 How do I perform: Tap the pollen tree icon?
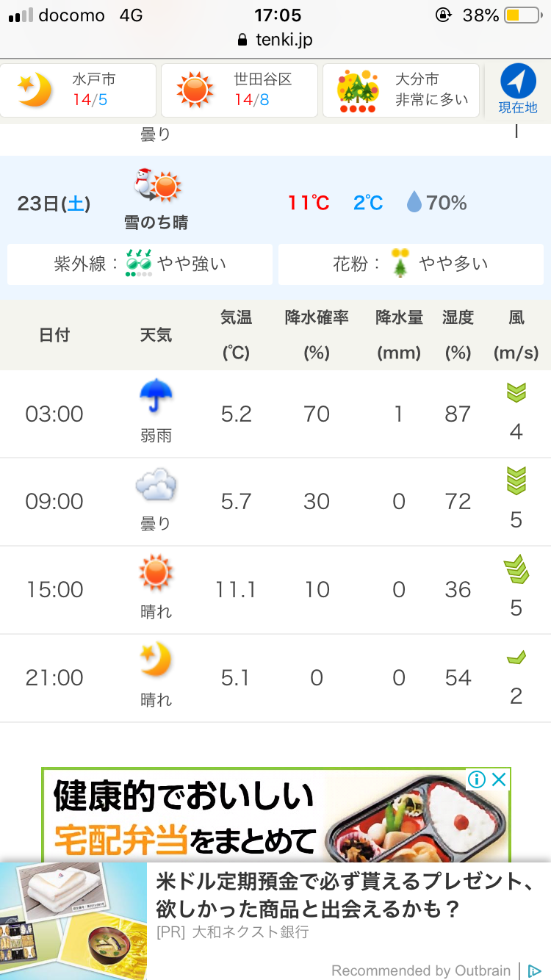tap(400, 264)
